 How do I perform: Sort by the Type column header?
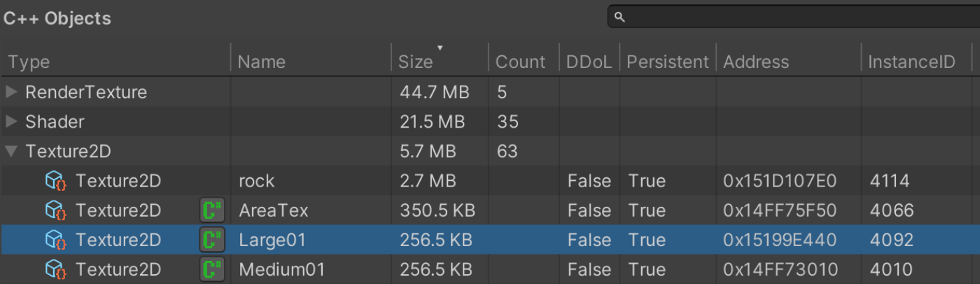click(x=29, y=62)
